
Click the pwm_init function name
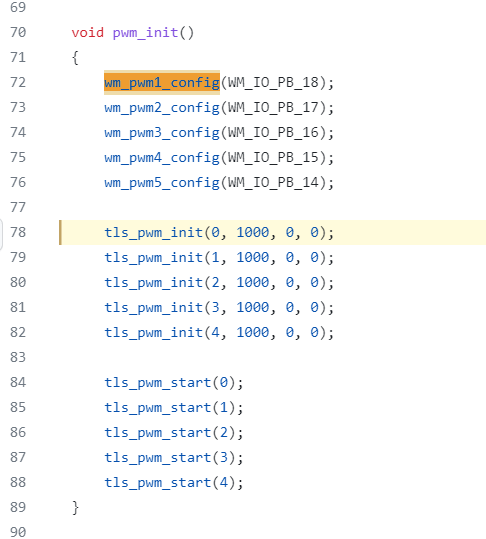pyautogui.click(x=145, y=33)
